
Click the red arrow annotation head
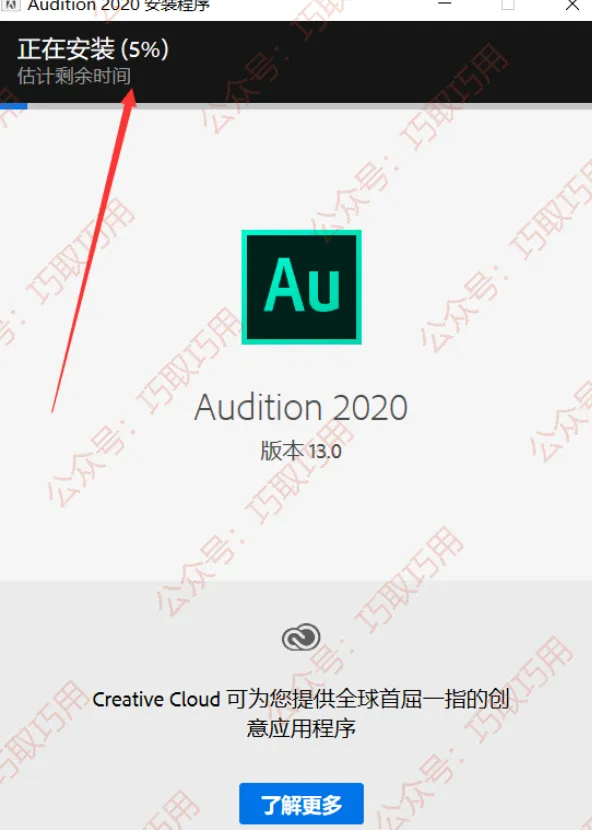point(128,98)
